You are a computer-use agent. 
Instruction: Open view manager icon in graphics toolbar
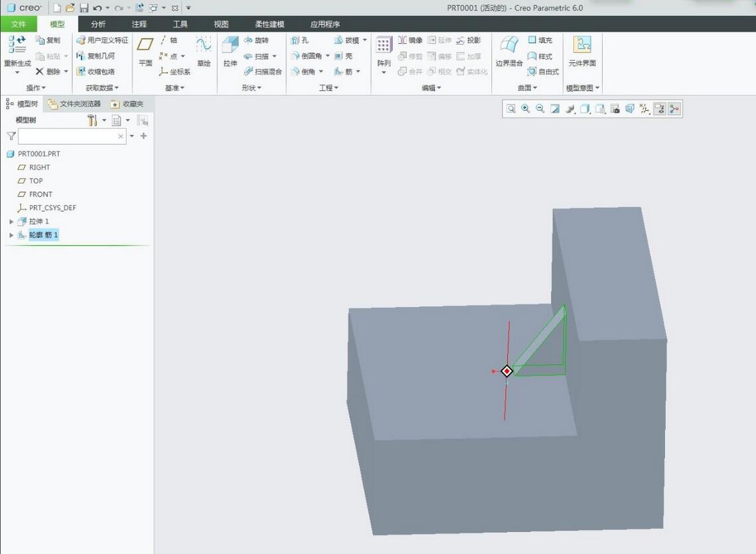pyautogui.click(x=615, y=108)
